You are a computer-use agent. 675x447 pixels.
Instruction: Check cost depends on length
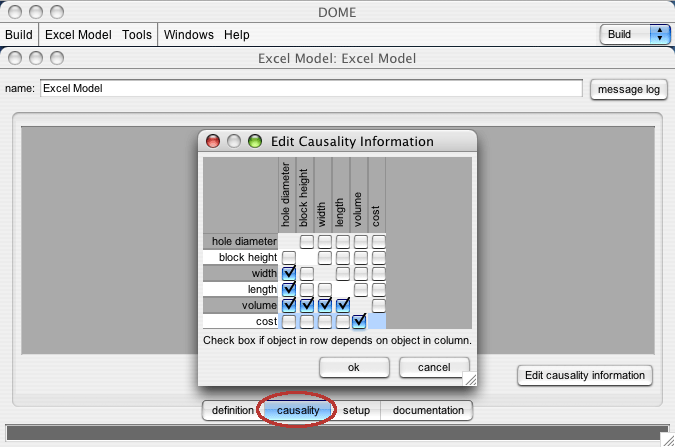[343, 321]
